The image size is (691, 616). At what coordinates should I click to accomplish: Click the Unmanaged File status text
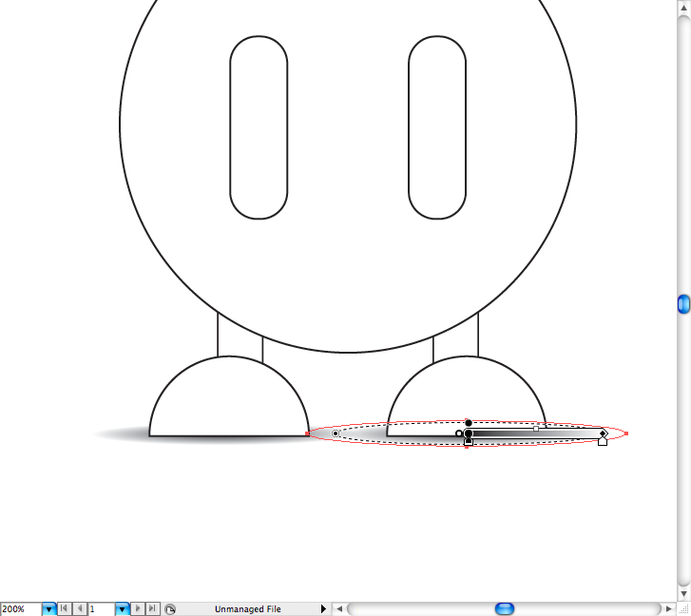[247, 608]
